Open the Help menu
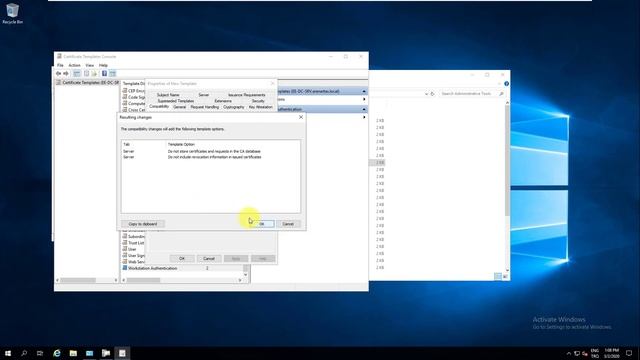The width and height of the screenshot is (640, 360). [103, 65]
